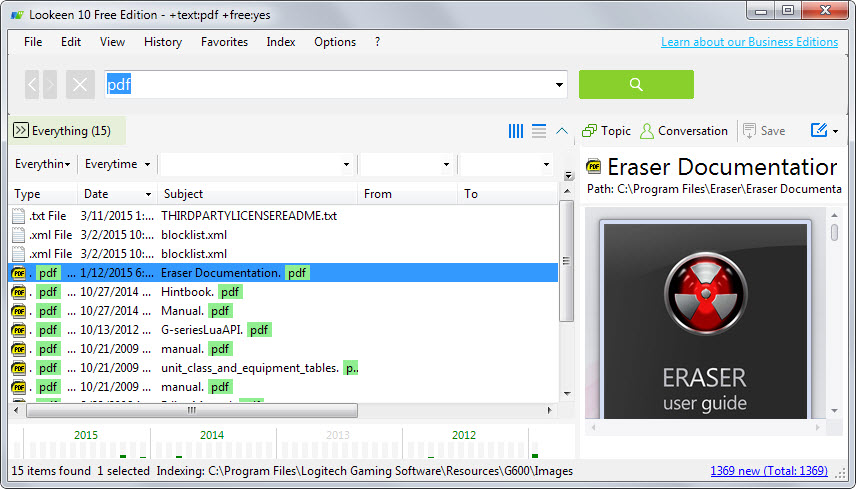Click the 2015 timeline year label

coord(86,435)
